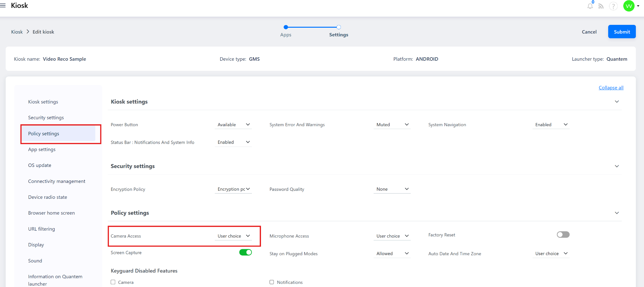The width and height of the screenshot is (644, 287).
Task: Collapse the Security settings section chevron
Action: [617, 166]
